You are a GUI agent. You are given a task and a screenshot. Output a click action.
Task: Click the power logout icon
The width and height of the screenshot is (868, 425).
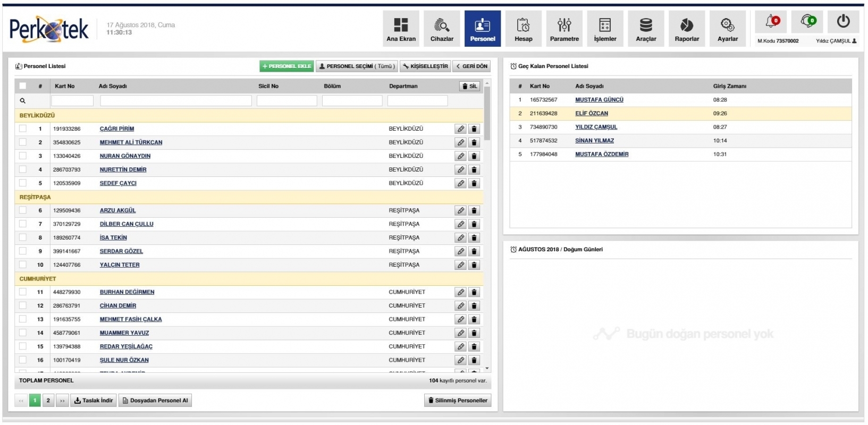[x=843, y=22]
